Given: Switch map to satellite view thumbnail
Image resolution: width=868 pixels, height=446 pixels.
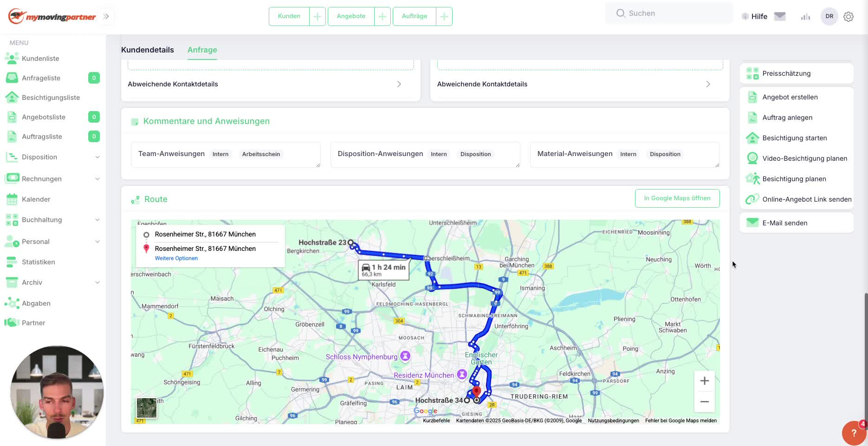Looking at the screenshot, I should tap(147, 408).
